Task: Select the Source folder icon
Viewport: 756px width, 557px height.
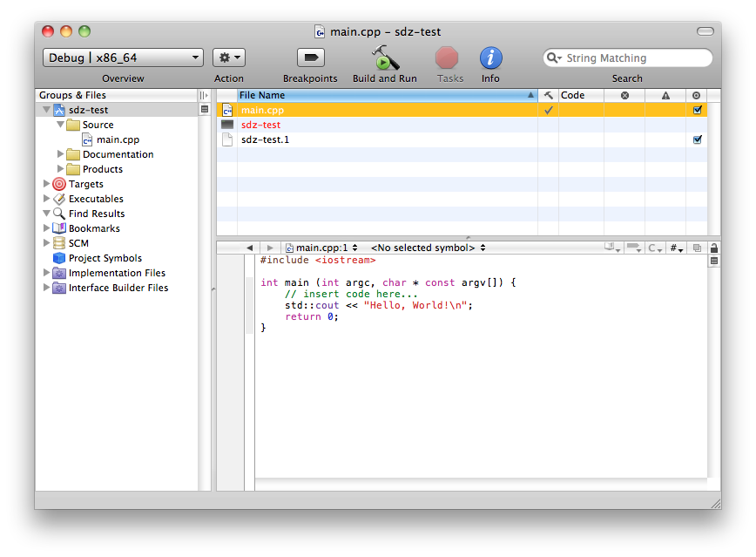Action: [73, 125]
